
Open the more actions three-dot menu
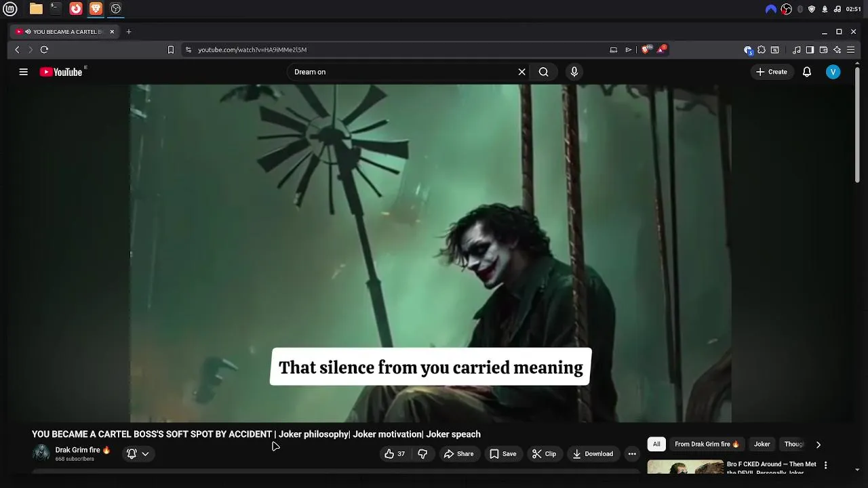(x=632, y=454)
